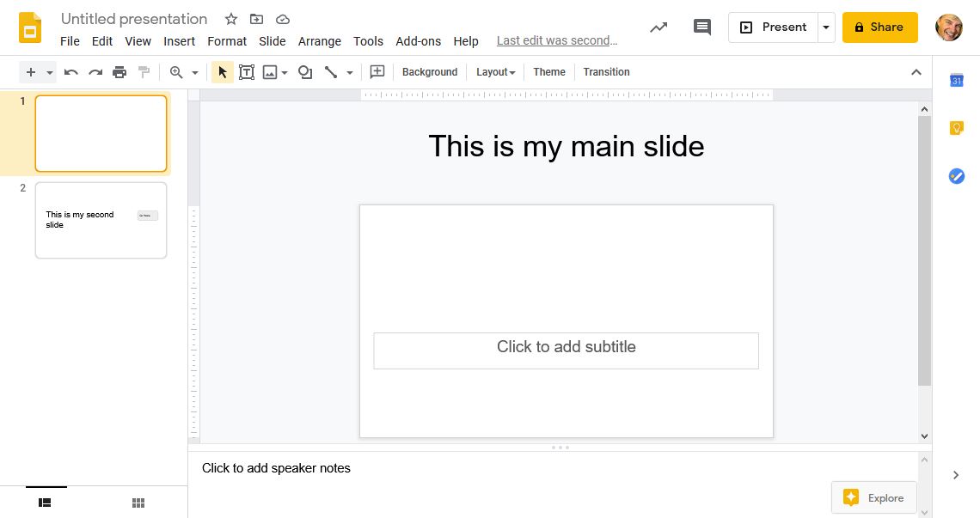The image size is (980, 518).
Task: Open Google Calendar from the side panel
Action: click(x=957, y=81)
